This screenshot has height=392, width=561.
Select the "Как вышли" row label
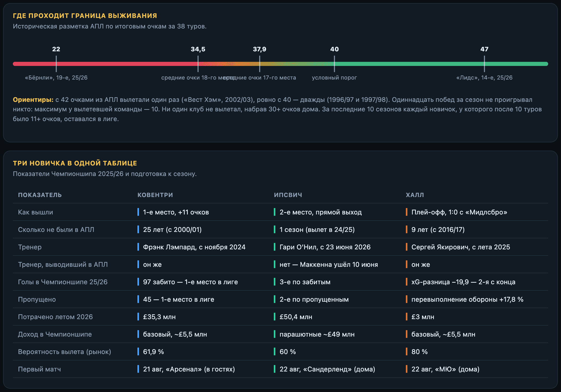pyautogui.click(x=35, y=212)
